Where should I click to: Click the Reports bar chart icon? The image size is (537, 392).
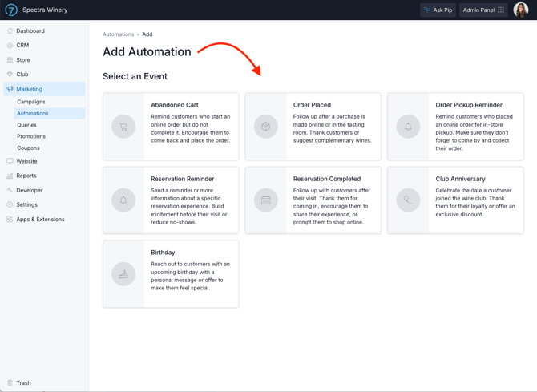click(10, 176)
